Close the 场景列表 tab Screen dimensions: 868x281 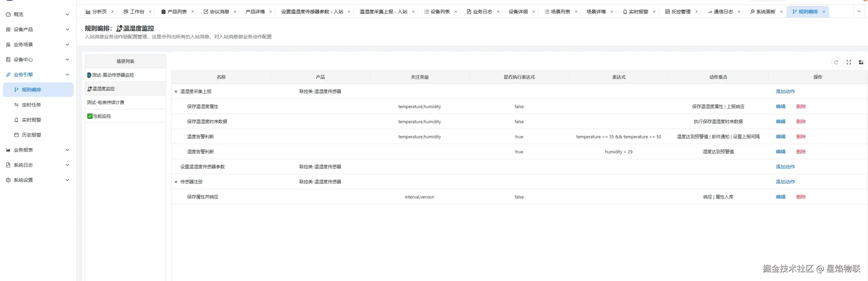tap(576, 12)
